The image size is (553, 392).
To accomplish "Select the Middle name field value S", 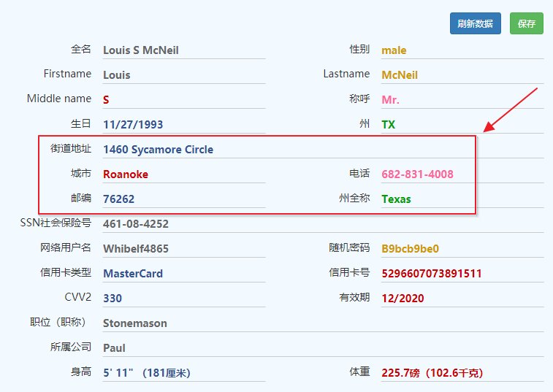I will (x=183, y=100).
